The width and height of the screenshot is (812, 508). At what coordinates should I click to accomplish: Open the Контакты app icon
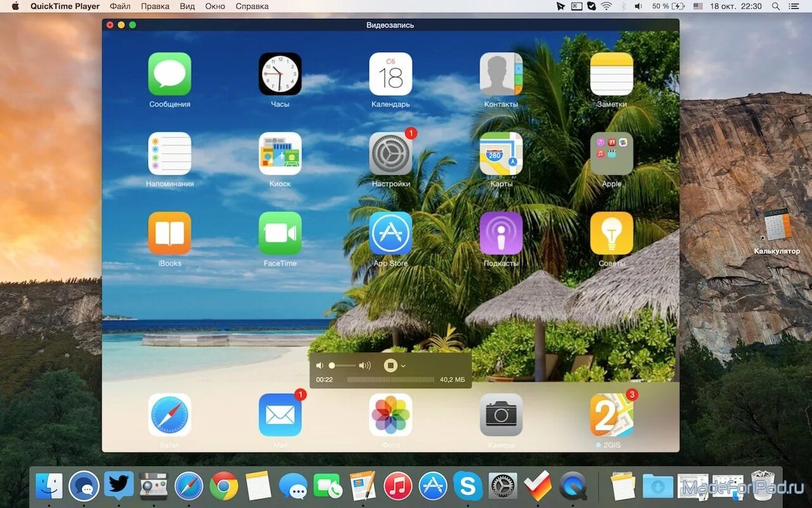pos(501,74)
